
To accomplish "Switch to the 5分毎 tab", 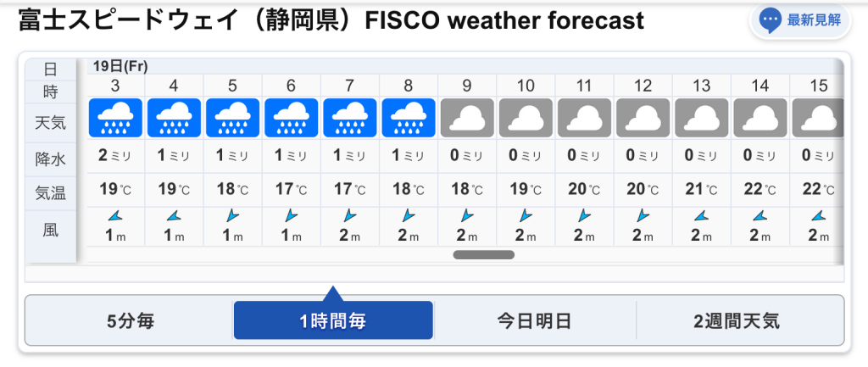I will point(130,320).
